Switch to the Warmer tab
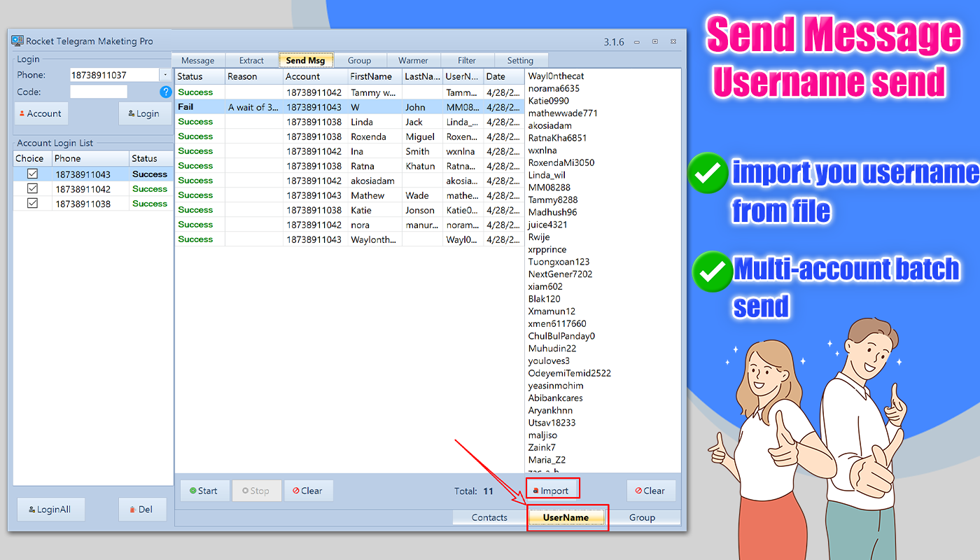Screen dimensions: 980x560 (x=414, y=60)
